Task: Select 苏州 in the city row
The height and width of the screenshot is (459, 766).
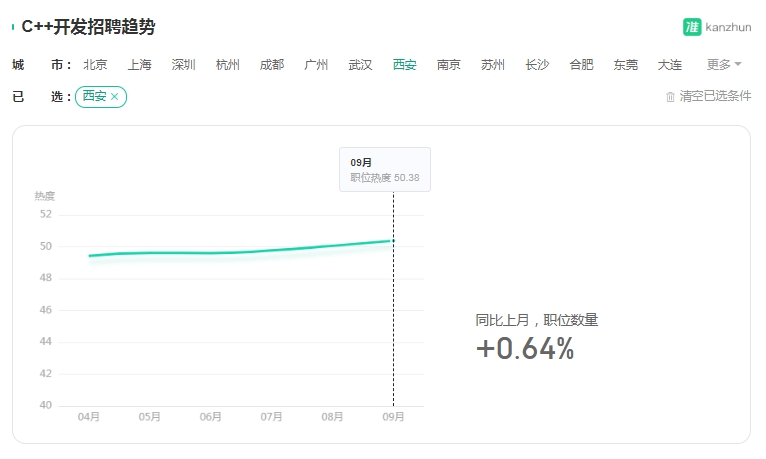Action: [492, 64]
